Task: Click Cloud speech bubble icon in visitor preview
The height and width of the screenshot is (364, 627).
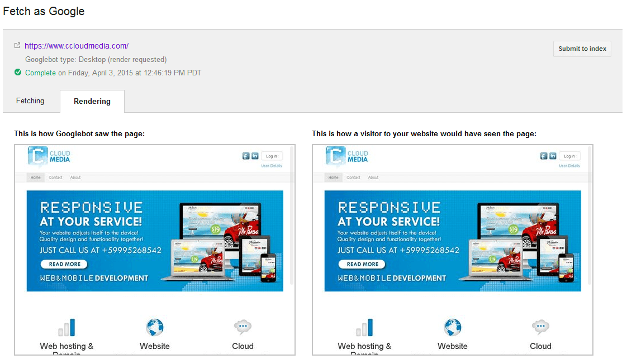Action: pos(540,327)
